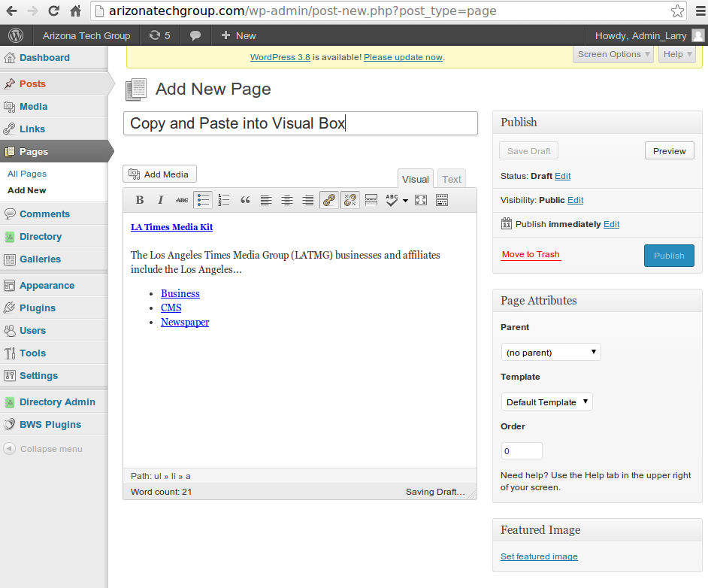Viewport: 708px width, 588px height.
Task: Open the BWS Plugins menu
Action: click(50, 425)
